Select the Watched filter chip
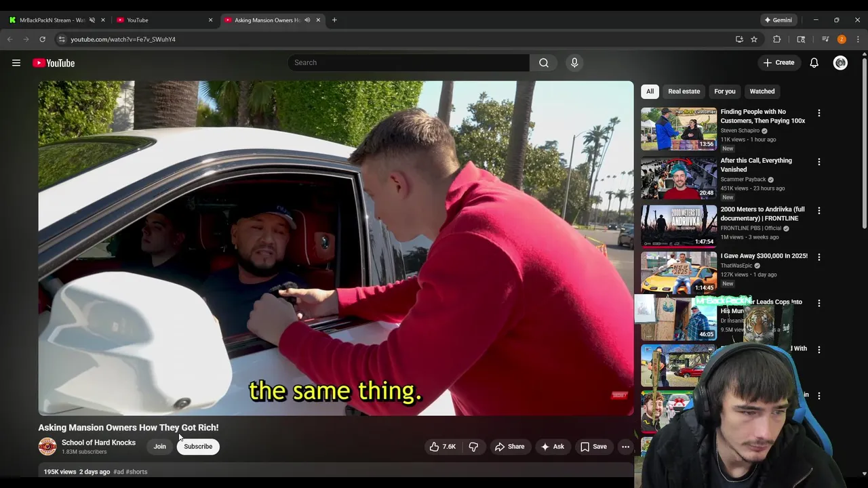Screen dimensions: 868x488 click(762, 91)
